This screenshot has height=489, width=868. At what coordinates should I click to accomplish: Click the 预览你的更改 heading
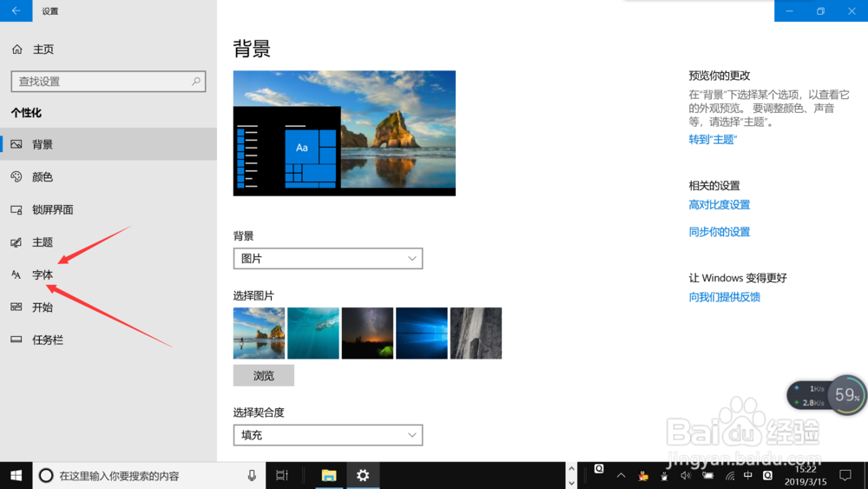(719, 76)
